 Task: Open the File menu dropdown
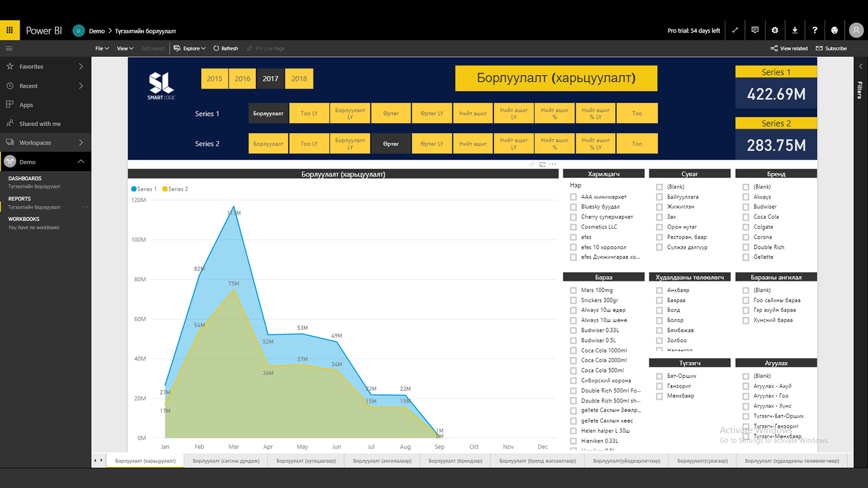pos(102,48)
